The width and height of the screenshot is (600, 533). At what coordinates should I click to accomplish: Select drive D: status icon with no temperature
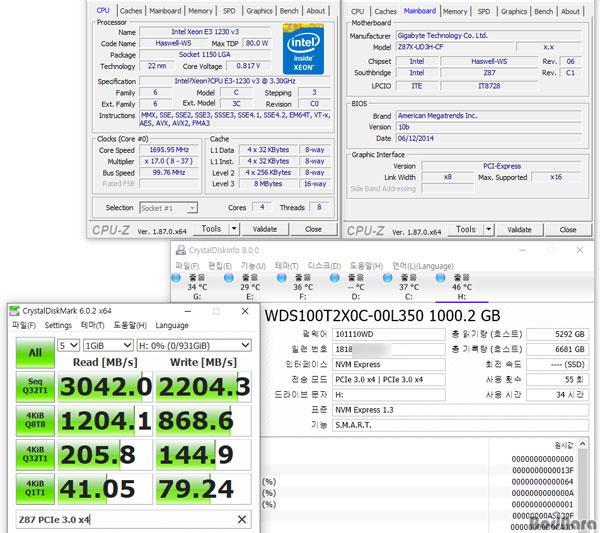coord(334,278)
